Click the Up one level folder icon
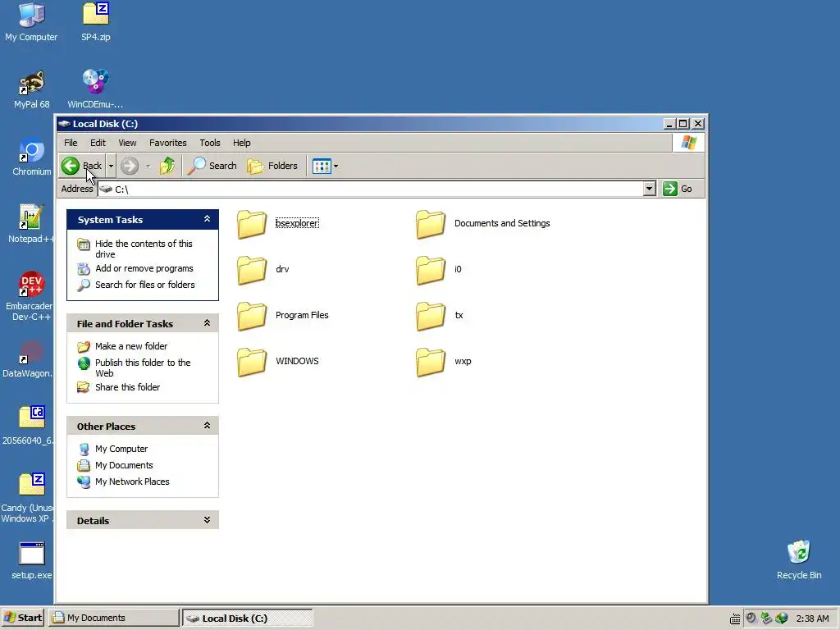 point(167,166)
